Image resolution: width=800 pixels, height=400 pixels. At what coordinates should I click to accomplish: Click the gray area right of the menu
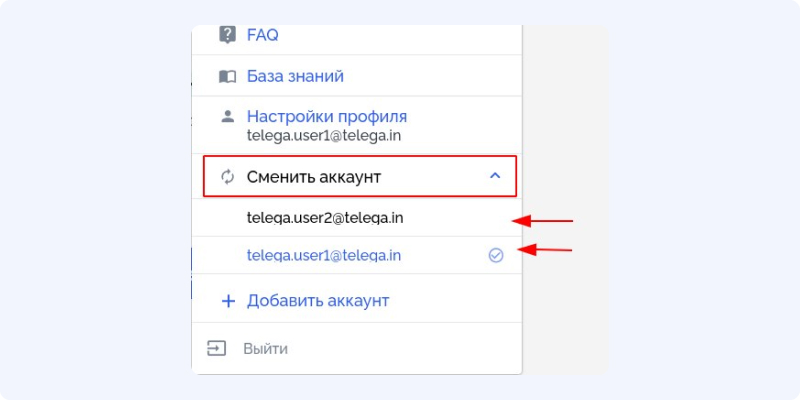[x=564, y=200]
